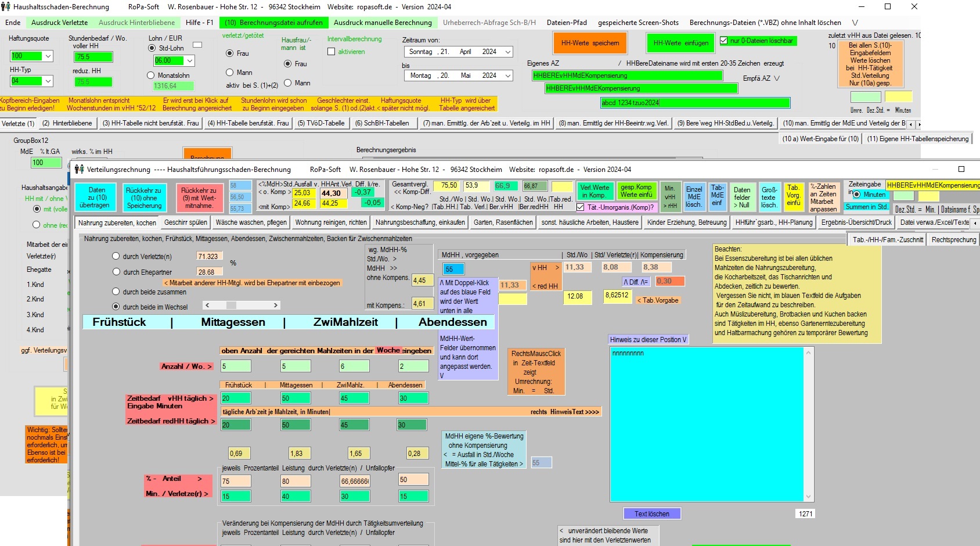Image resolution: width=980 pixels, height=546 pixels.
Task: Open the Haftungsquote dropdown
Action: (x=48, y=56)
